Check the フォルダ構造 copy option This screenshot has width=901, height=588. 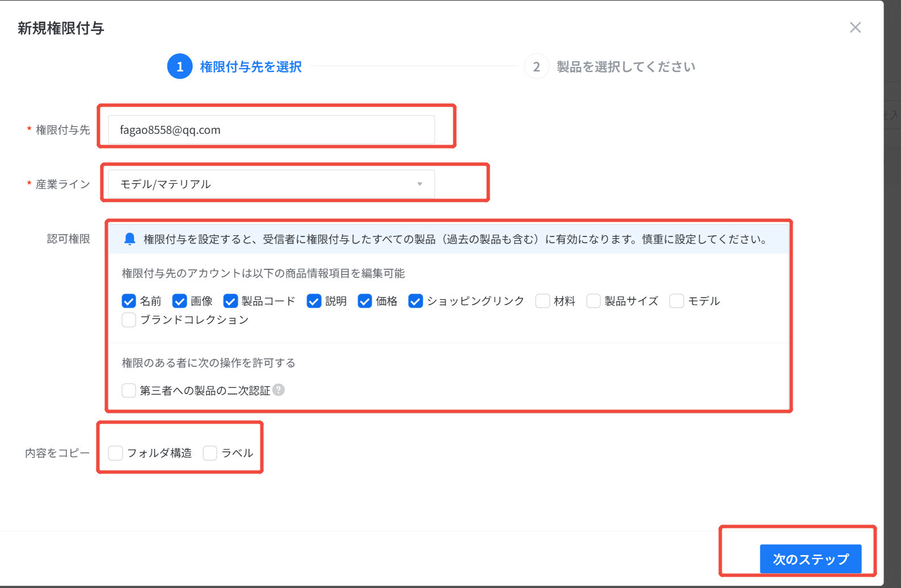(116, 453)
